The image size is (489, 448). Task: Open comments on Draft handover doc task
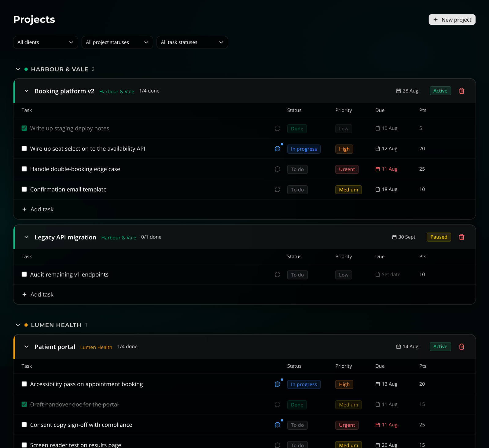point(278,405)
